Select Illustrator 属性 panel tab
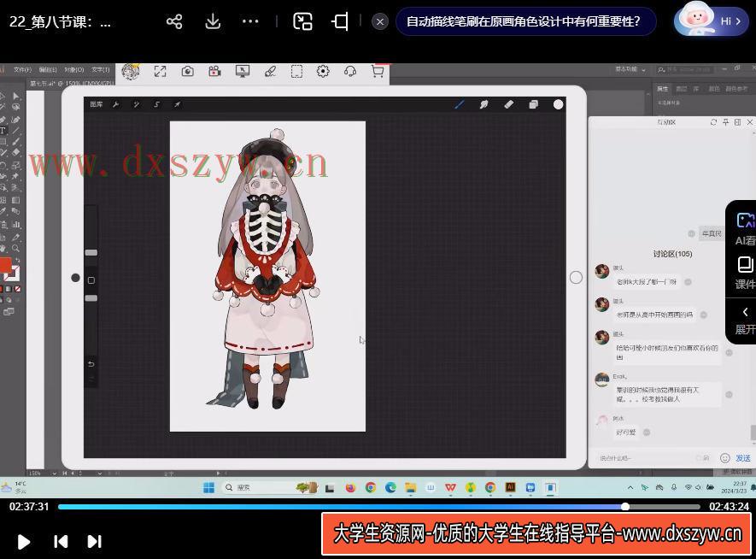The width and height of the screenshot is (756, 559). [x=663, y=89]
